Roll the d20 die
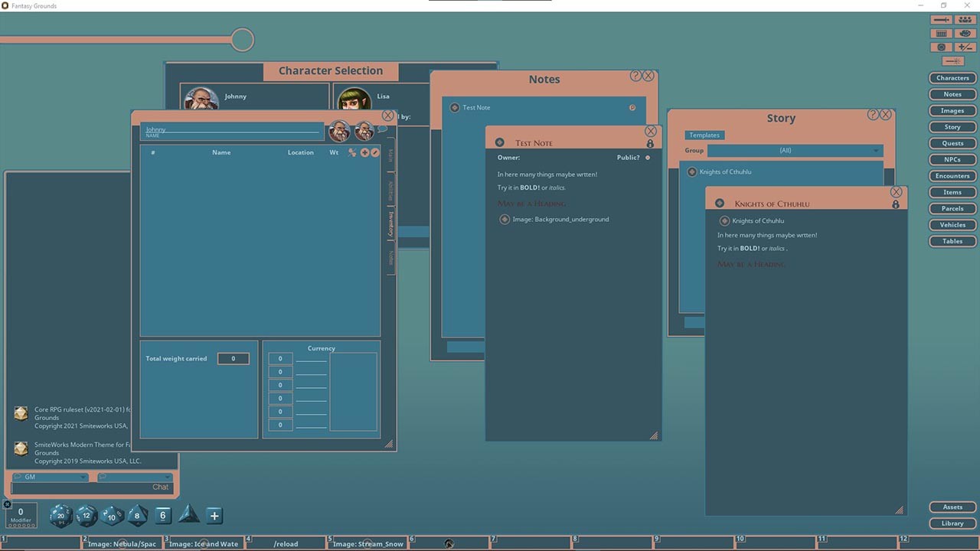This screenshot has height=551, width=980. pyautogui.click(x=60, y=516)
